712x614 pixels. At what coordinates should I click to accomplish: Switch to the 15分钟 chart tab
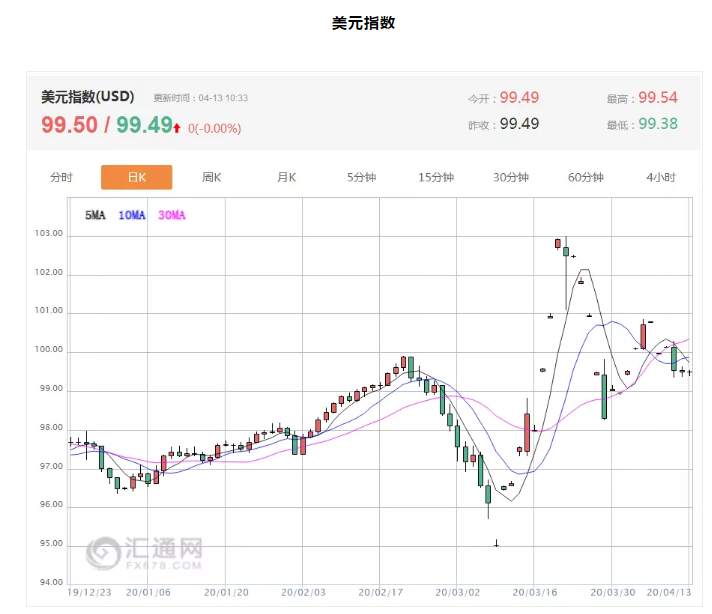pyautogui.click(x=436, y=178)
